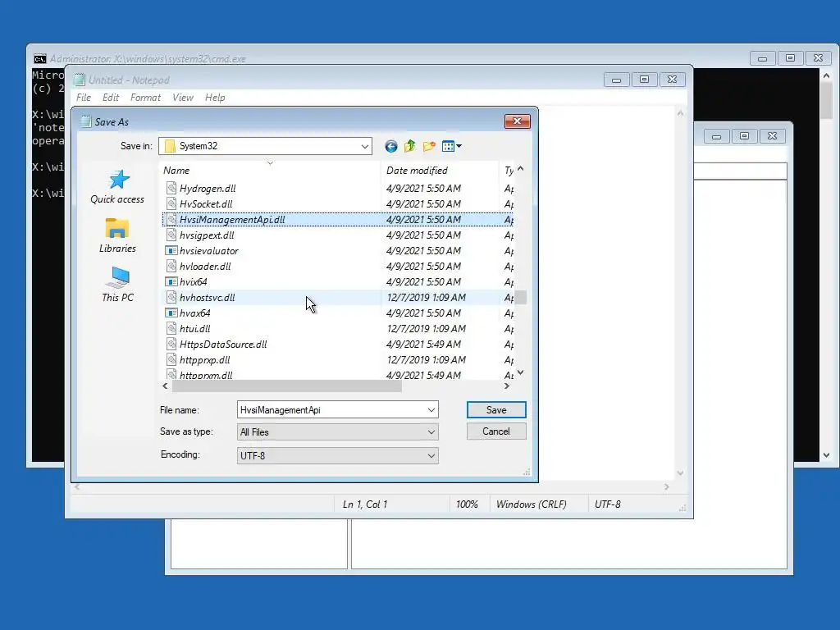The height and width of the screenshot is (630, 840).
Task: Open the File name history dropdown arrow
Action: (431, 410)
